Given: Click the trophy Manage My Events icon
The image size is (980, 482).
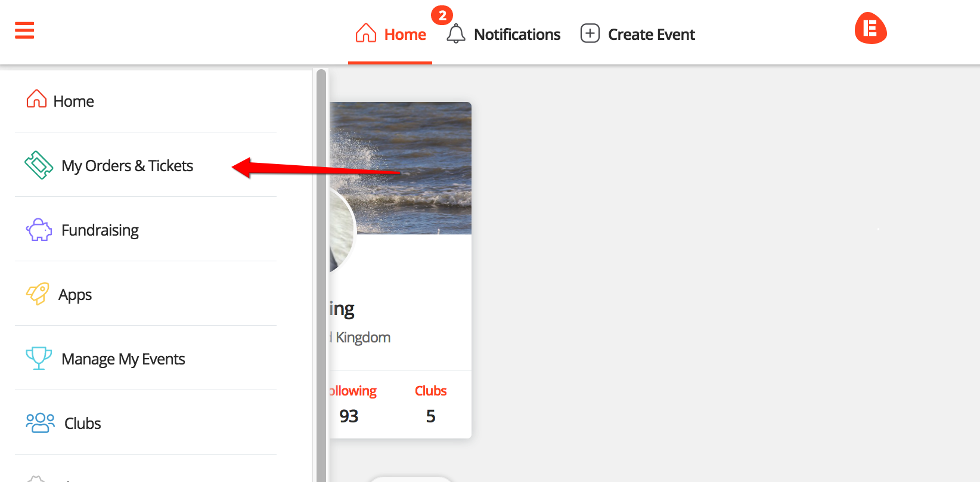Looking at the screenshot, I should coord(39,358).
